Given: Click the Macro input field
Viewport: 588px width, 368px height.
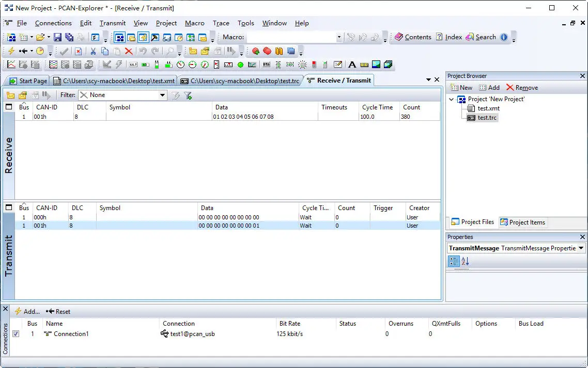Looking at the screenshot, I should pos(291,37).
